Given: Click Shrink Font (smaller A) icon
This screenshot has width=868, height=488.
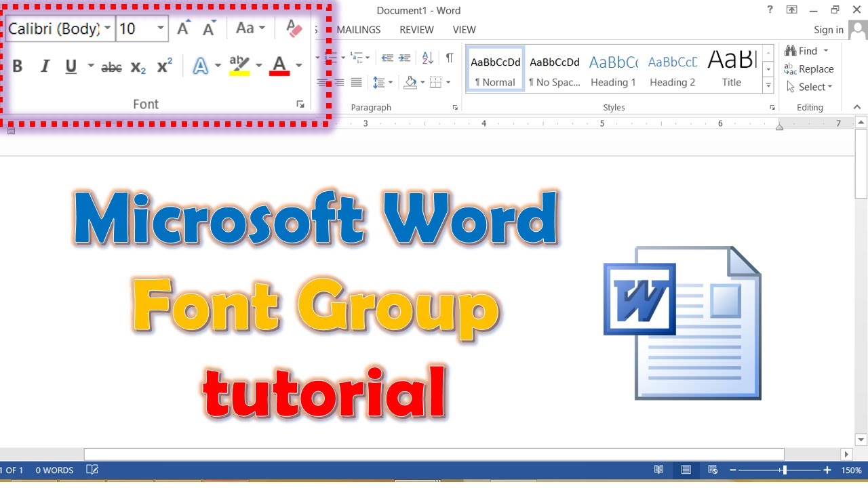Looking at the screenshot, I should pos(210,28).
